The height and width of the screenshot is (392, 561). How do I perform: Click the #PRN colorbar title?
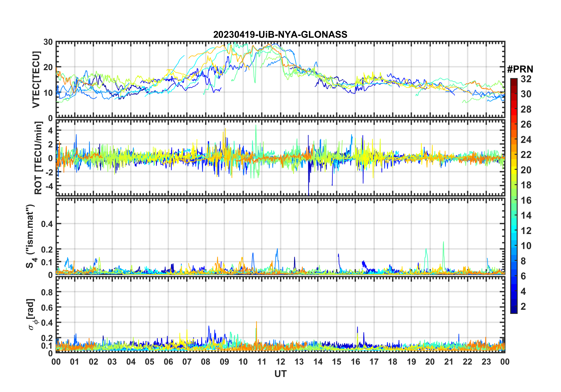(520, 69)
